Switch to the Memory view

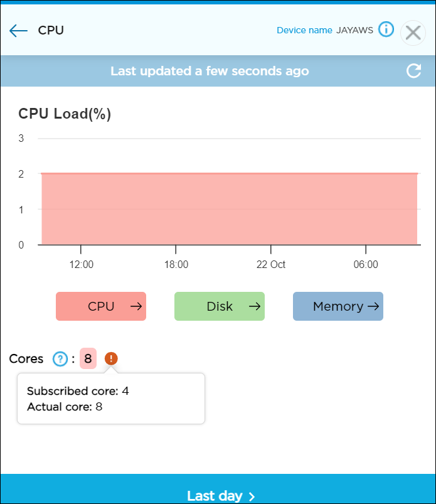click(x=338, y=306)
